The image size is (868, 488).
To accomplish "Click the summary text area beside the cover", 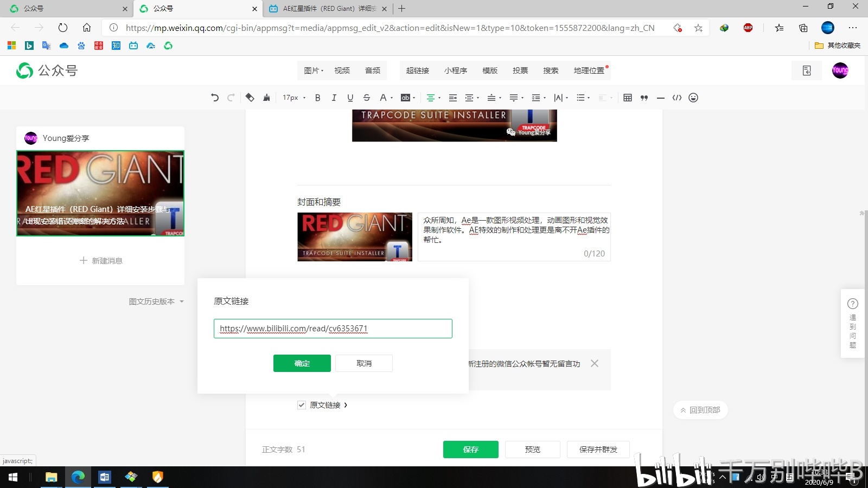I will pyautogui.click(x=514, y=237).
